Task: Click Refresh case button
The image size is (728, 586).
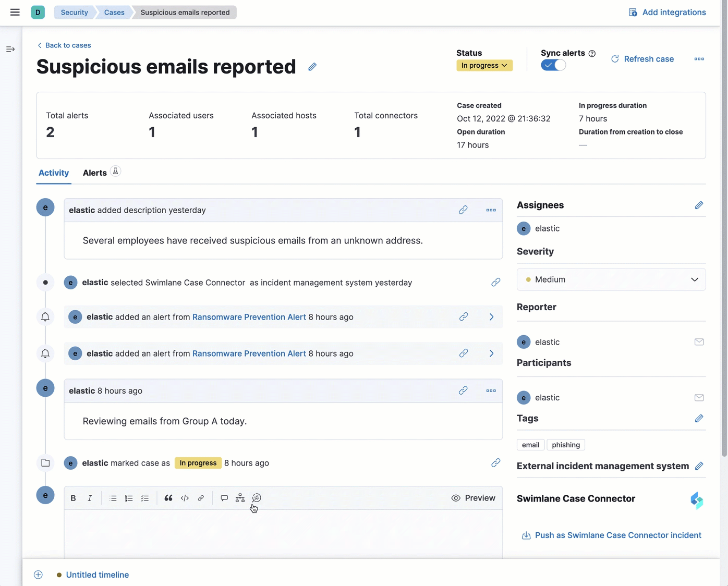Action: click(642, 59)
